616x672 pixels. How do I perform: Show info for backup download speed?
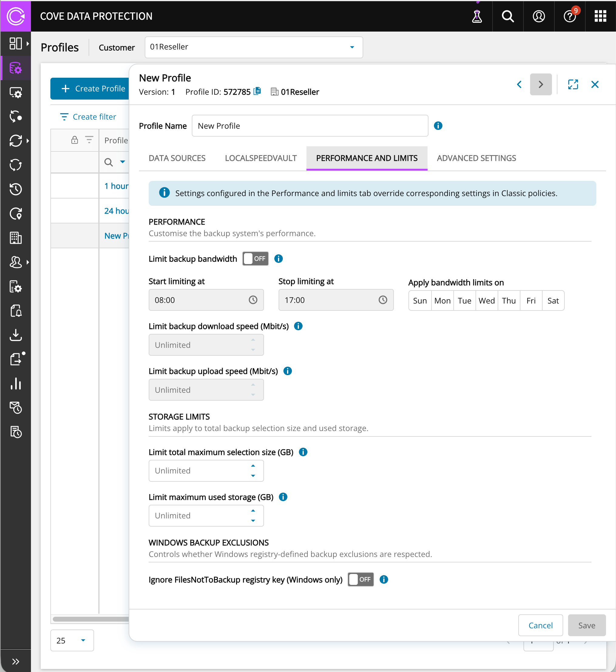click(298, 326)
